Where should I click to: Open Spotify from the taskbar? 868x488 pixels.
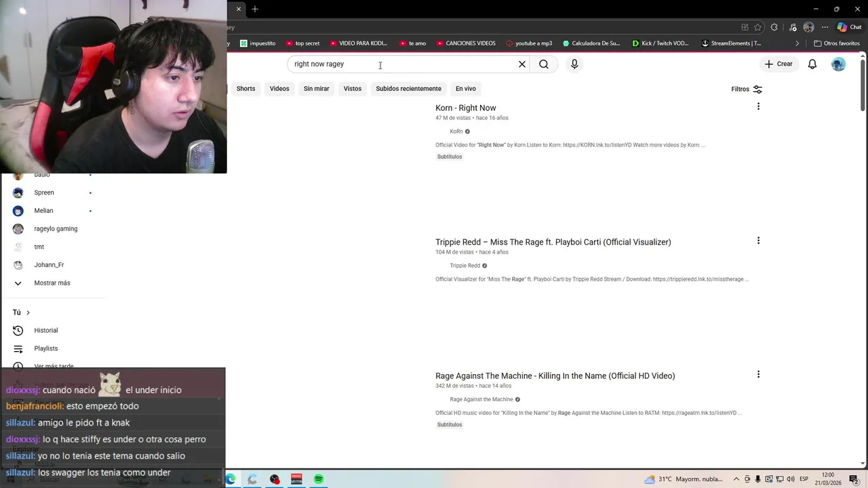319,479
